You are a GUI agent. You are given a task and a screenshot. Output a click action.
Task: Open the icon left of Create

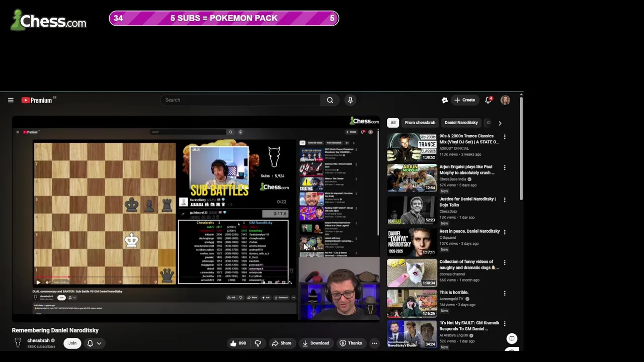444,100
